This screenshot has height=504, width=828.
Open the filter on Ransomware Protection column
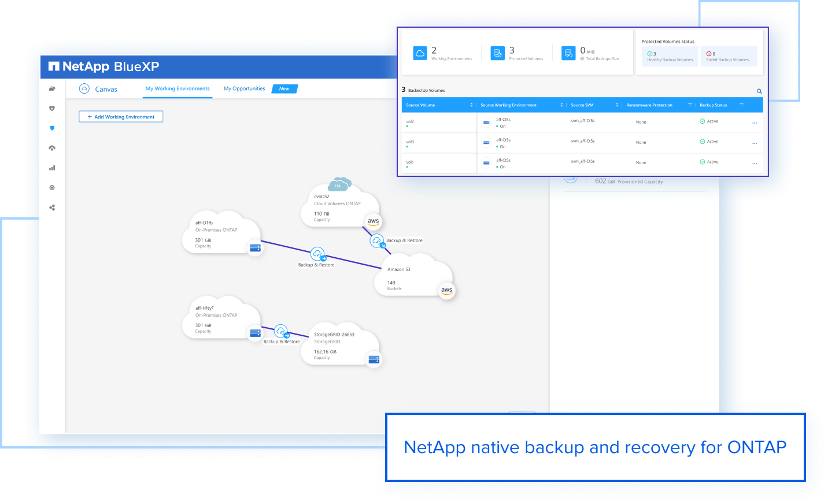[690, 105]
